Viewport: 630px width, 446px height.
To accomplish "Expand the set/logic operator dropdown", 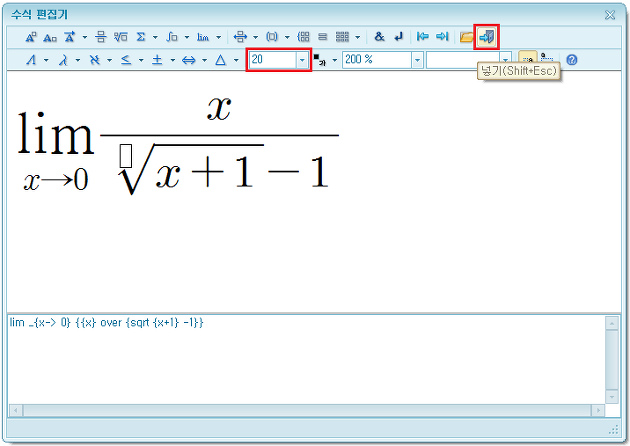I will coord(141,61).
